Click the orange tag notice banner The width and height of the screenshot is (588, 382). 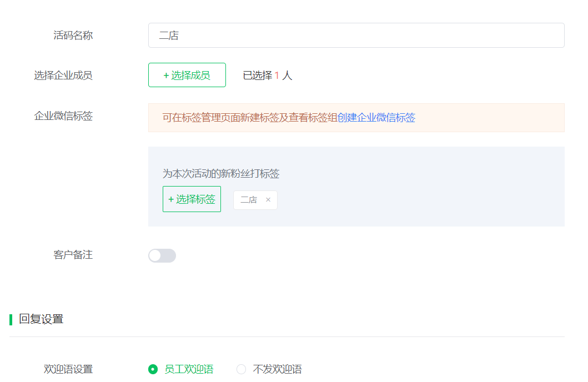[356, 118]
